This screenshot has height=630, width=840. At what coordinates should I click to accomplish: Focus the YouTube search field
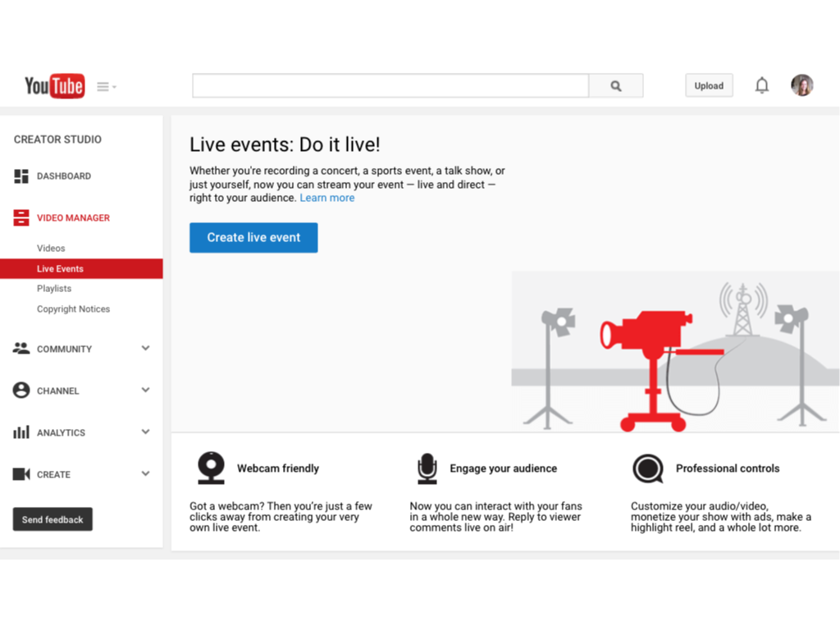390,85
